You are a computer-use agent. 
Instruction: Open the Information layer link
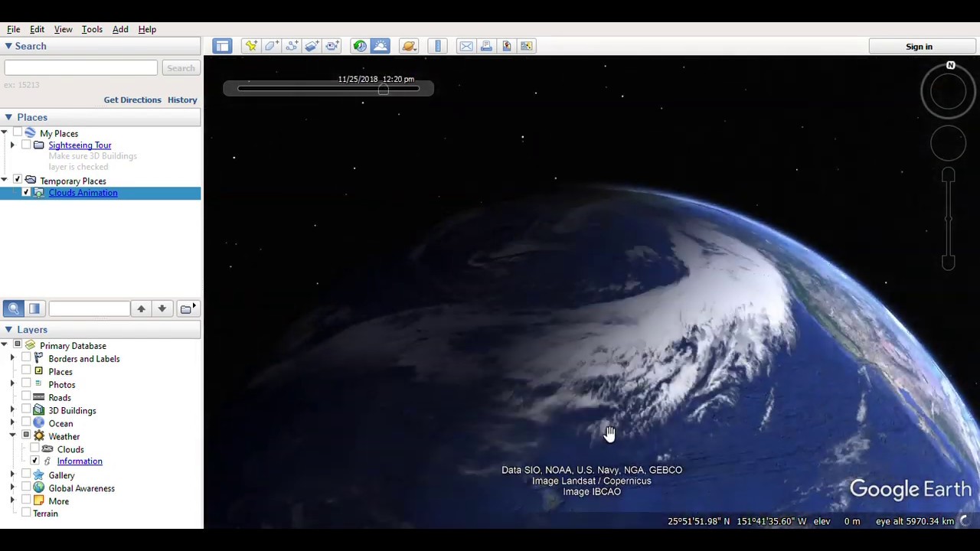tap(80, 461)
